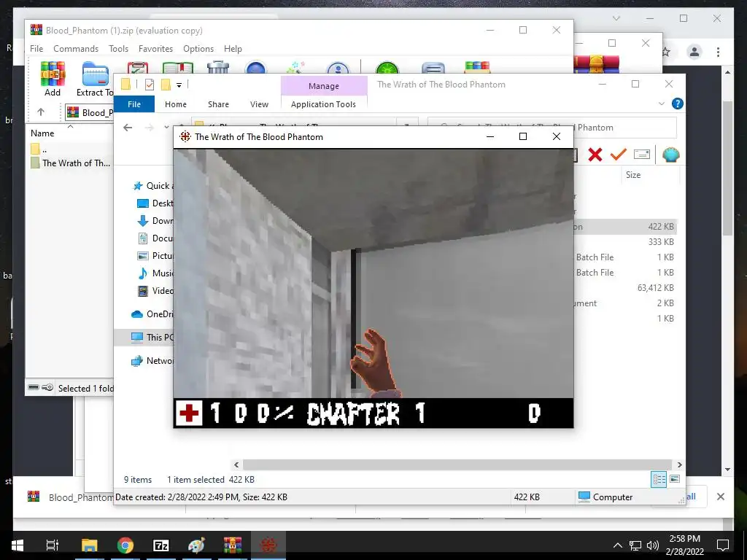Open WinRAR from taskbar
Viewport: 747px width, 560px height.
[x=233, y=545]
